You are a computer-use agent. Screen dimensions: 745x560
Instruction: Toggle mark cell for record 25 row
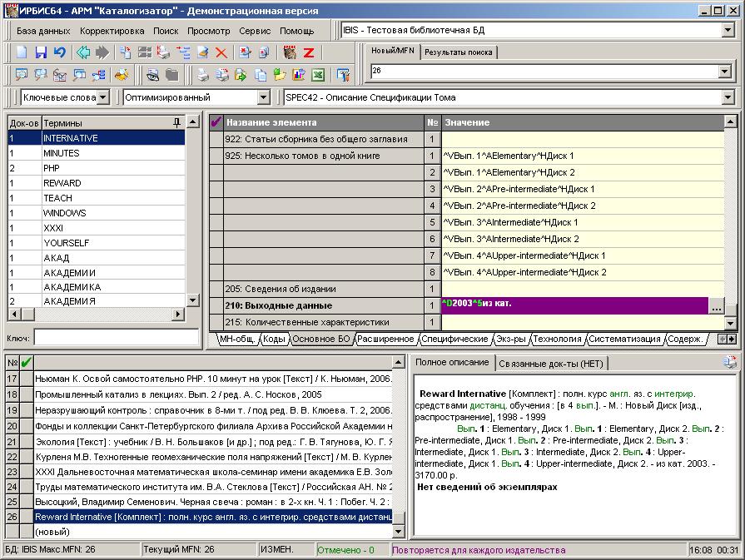pyautogui.click(x=27, y=502)
